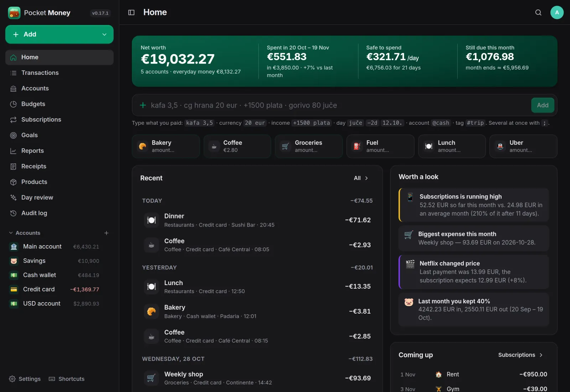Open the user avatar 'A' menu
This screenshot has height=392, width=570.
coord(557,12)
